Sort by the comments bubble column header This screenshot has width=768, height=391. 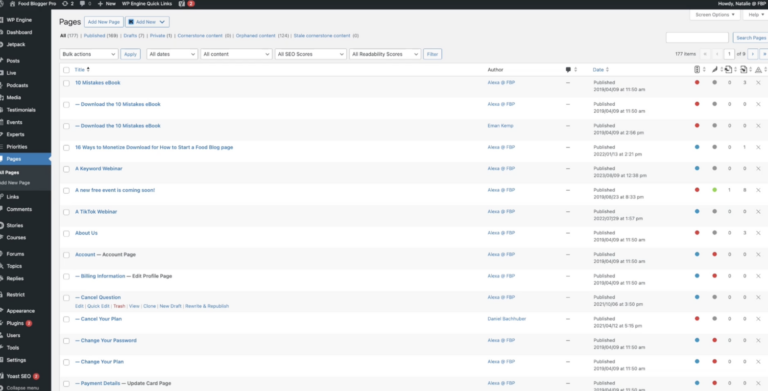(x=568, y=70)
